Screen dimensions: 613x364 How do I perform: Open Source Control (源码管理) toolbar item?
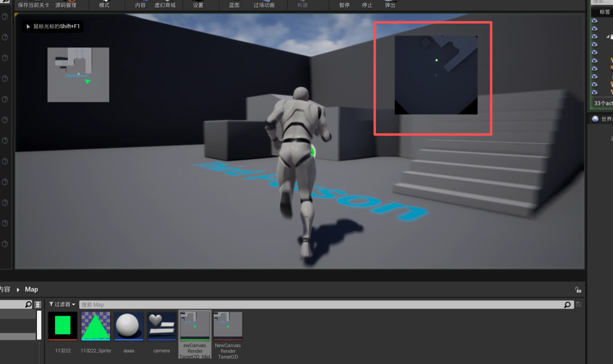click(66, 5)
